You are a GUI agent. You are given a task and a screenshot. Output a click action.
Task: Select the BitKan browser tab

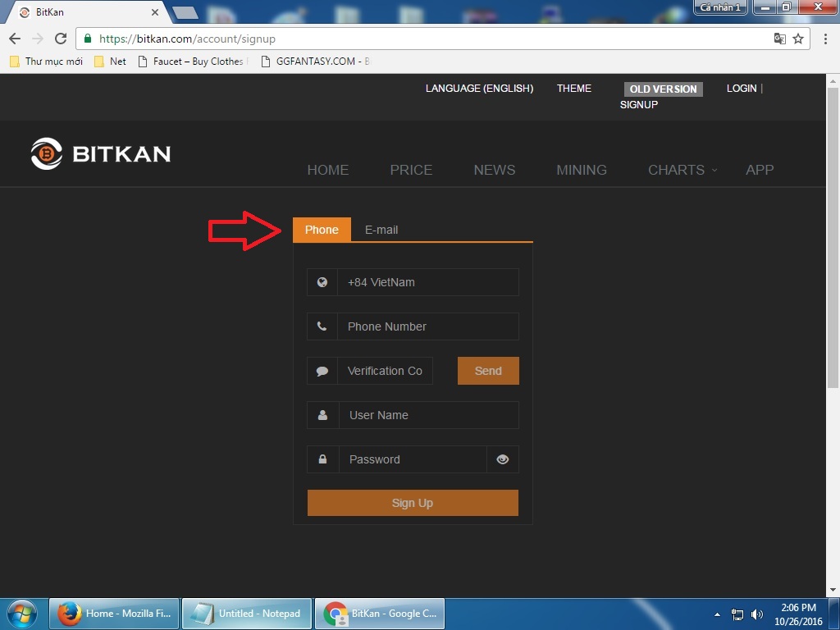[89, 12]
